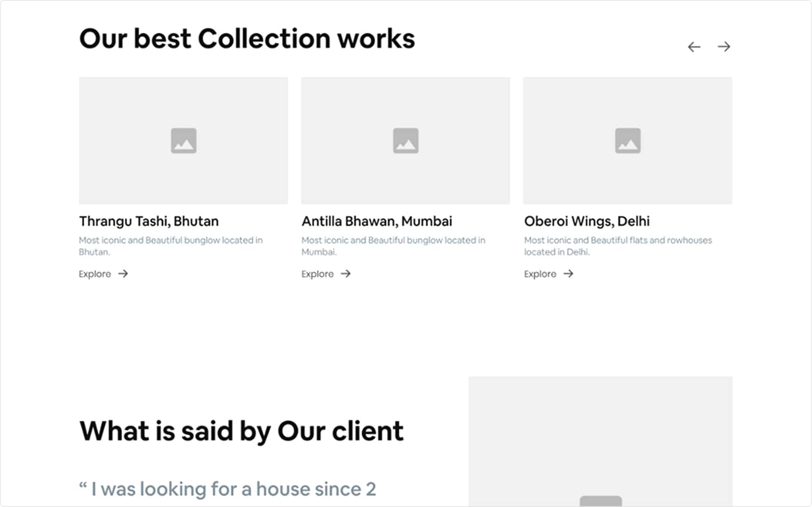This screenshot has width=812, height=507.
Task: Click the image placeholder icon above Thrangu Tashi
Action: point(184,141)
